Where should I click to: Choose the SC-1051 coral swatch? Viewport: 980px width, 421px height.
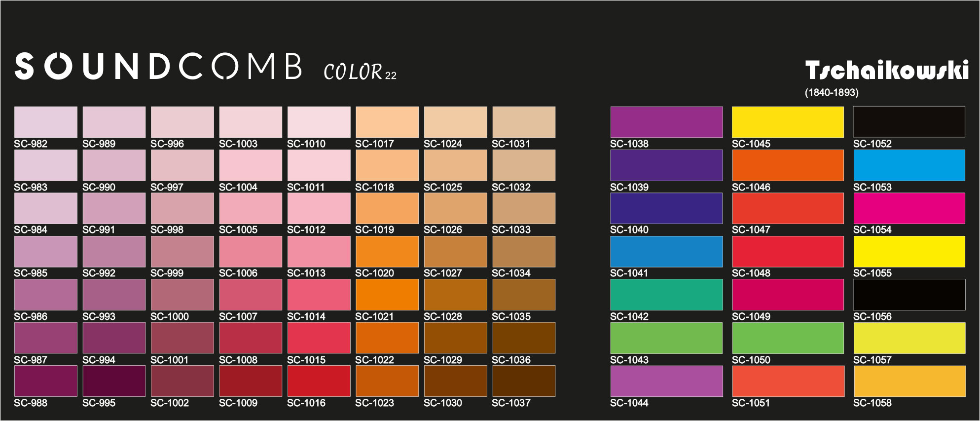point(788,381)
